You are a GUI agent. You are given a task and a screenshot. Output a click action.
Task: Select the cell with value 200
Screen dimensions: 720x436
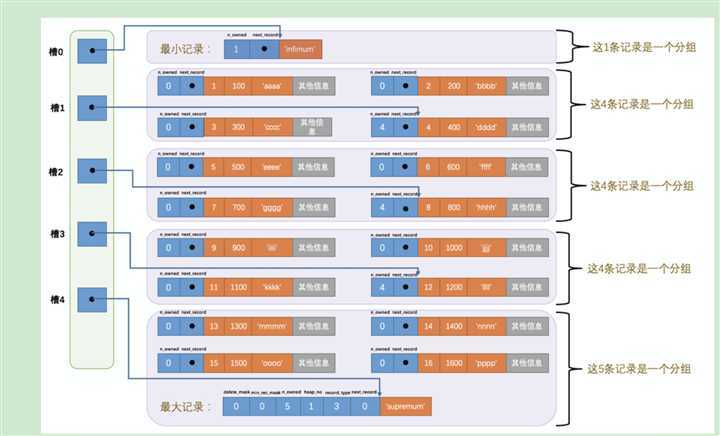coord(454,86)
